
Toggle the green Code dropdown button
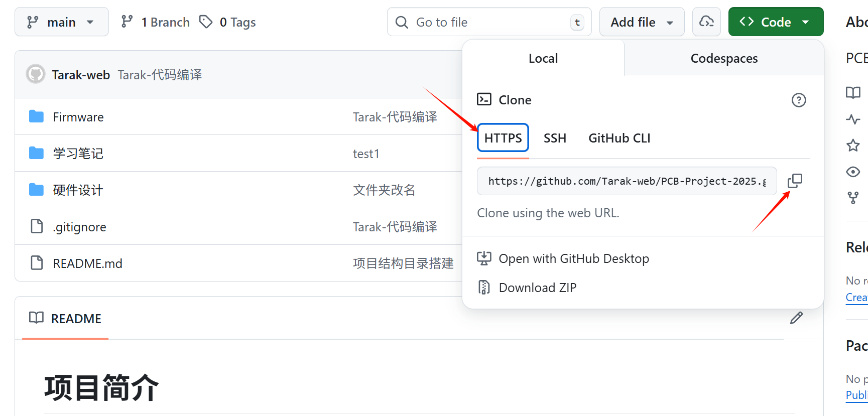pyautogui.click(x=776, y=22)
